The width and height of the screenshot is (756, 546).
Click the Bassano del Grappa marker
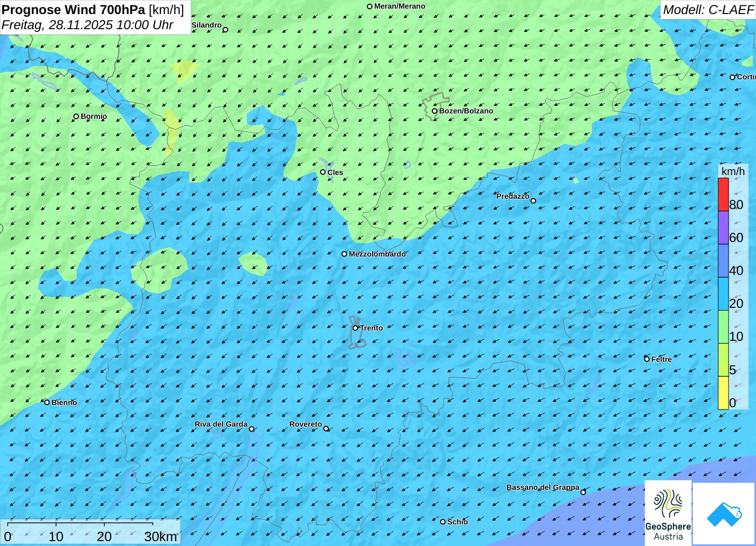point(583,492)
